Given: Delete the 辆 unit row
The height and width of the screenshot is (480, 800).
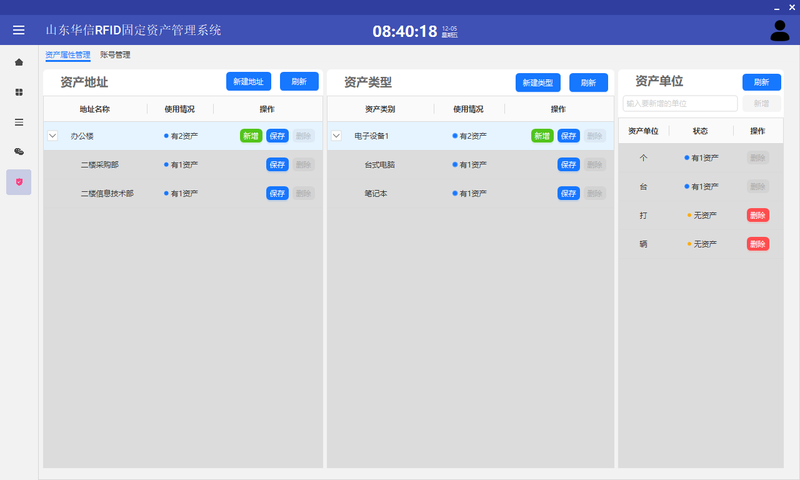Looking at the screenshot, I should 758,244.
